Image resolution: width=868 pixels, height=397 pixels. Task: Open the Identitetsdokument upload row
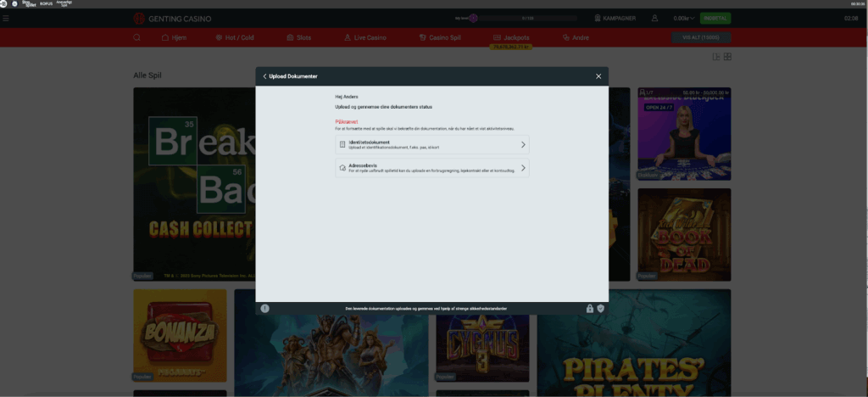coord(431,144)
